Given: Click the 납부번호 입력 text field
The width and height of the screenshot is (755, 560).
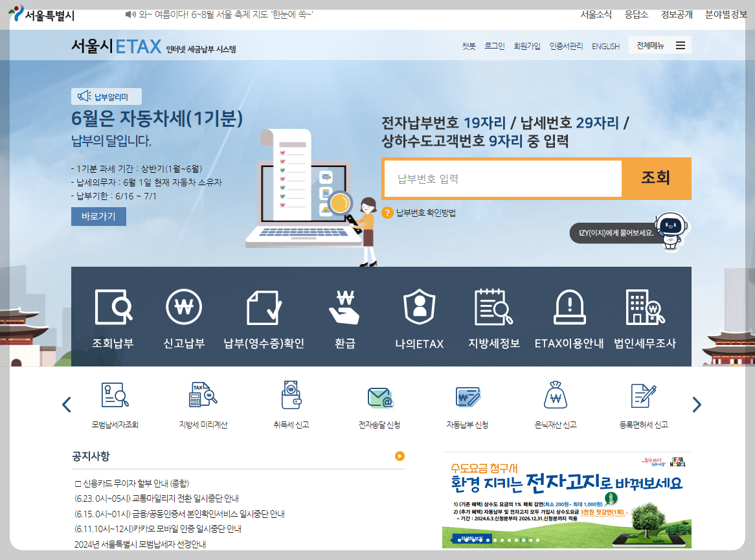Looking at the screenshot, I should 503,179.
